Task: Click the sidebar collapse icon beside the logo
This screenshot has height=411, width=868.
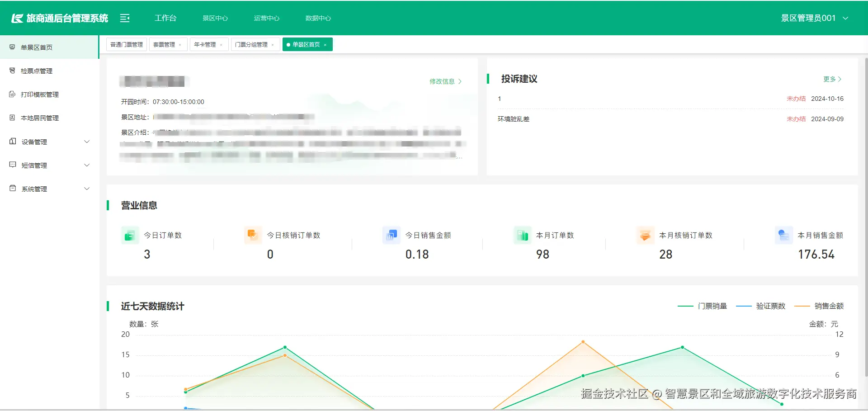Action: [125, 18]
